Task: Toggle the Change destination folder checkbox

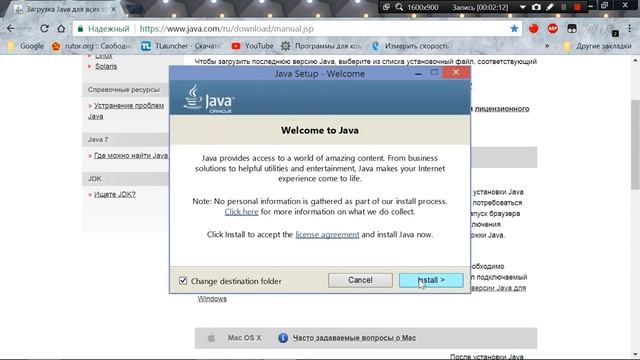Action: (183, 281)
